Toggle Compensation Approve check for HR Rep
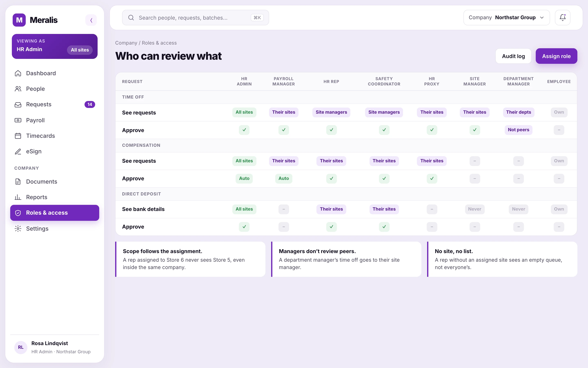The width and height of the screenshot is (588, 368). click(331, 178)
